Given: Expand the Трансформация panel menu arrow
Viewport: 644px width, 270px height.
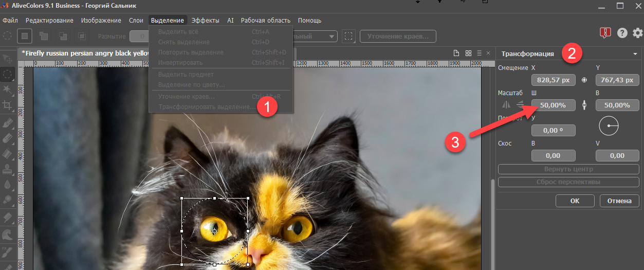Looking at the screenshot, I should (636, 54).
